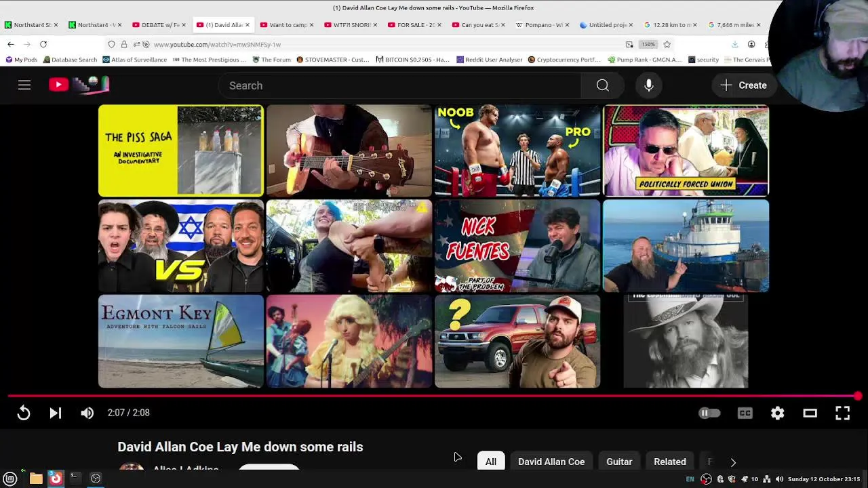Click taskbar clock Sunday 12 October

point(824,479)
